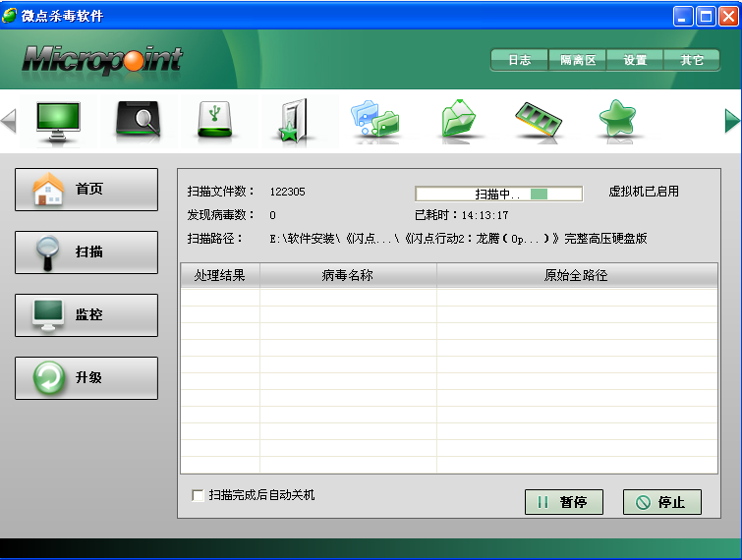Select the hard disk magnifier scan icon
The width and height of the screenshot is (742, 560).
[139, 120]
